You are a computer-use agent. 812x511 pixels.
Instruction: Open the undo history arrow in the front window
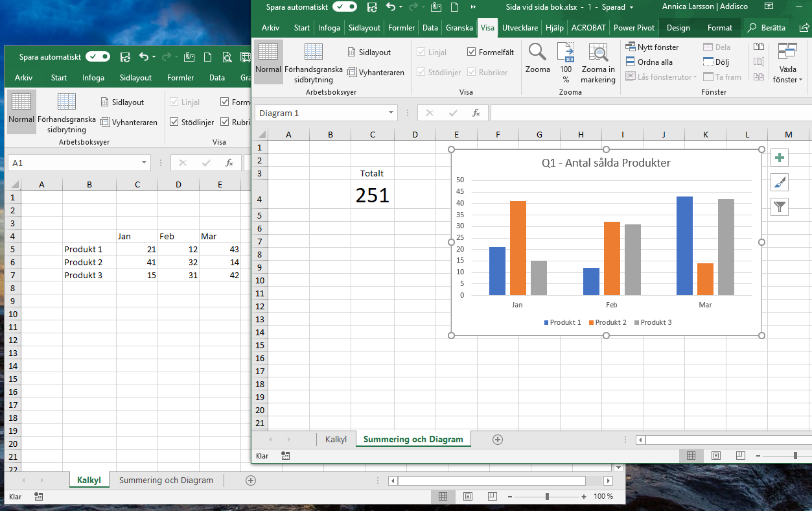pos(401,7)
